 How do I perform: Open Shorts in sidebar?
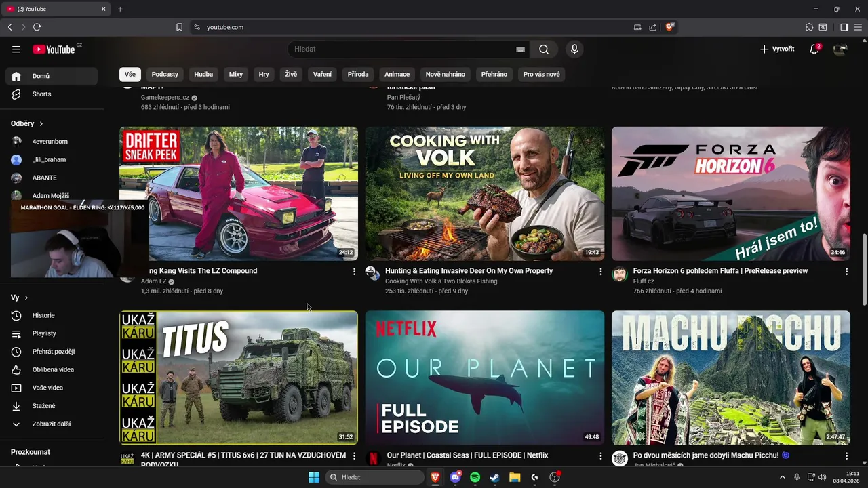[x=52, y=94]
